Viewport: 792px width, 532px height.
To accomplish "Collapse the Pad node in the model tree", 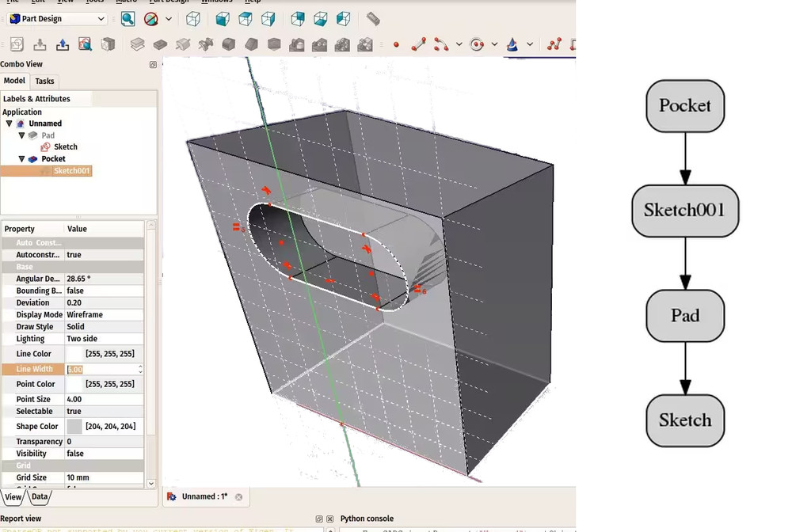I will [x=21, y=135].
